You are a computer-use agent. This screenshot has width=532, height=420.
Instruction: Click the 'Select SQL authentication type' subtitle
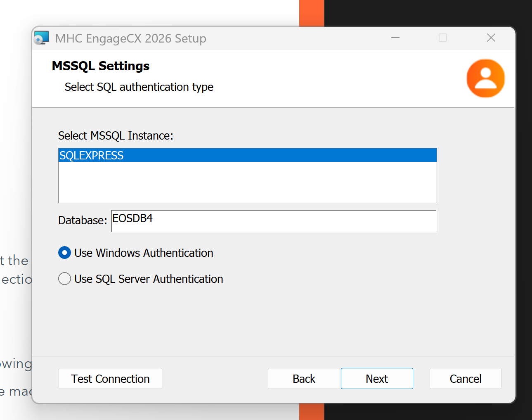point(139,87)
